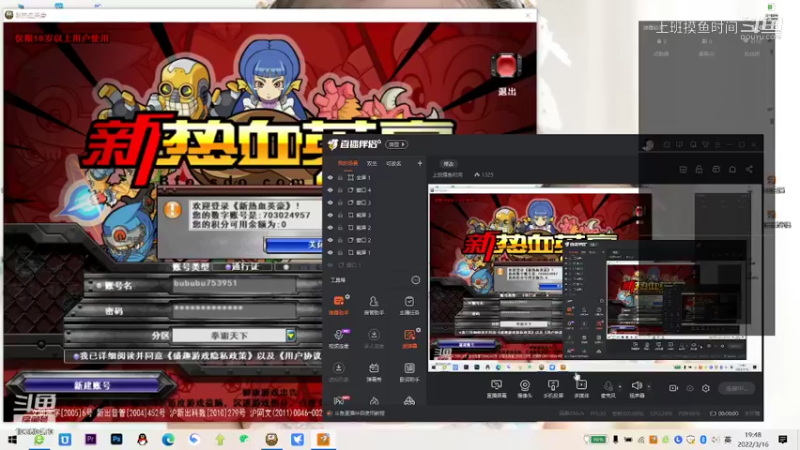Click the 麦克风 microphone icon
The width and height of the screenshot is (800, 450).
tap(608, 388)
